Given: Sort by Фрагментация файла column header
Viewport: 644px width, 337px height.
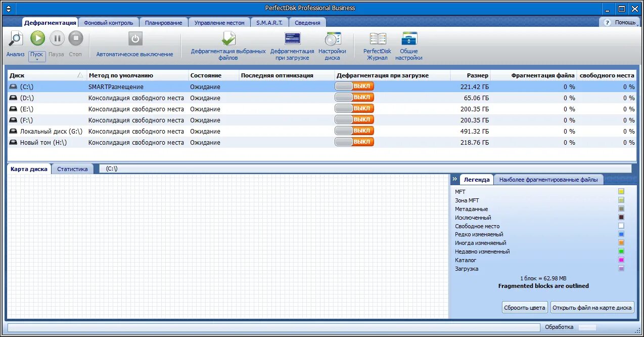Looking at the screenshot, I should (533, 75).
